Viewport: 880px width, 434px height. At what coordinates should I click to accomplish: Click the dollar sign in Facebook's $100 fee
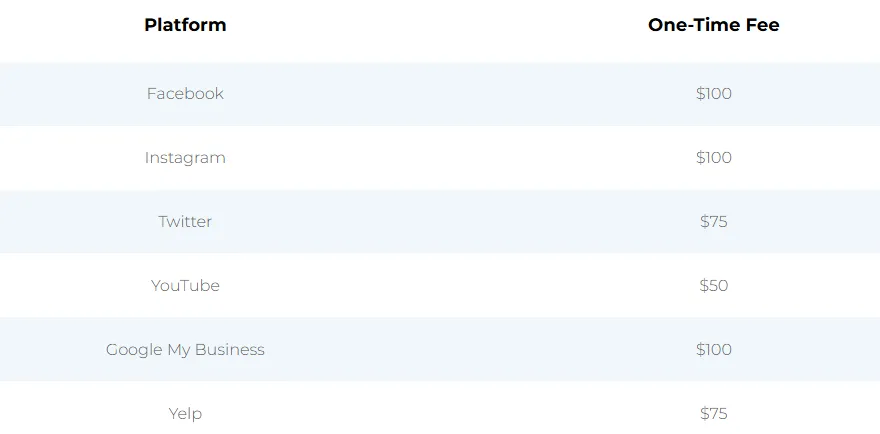pos(700,93)
